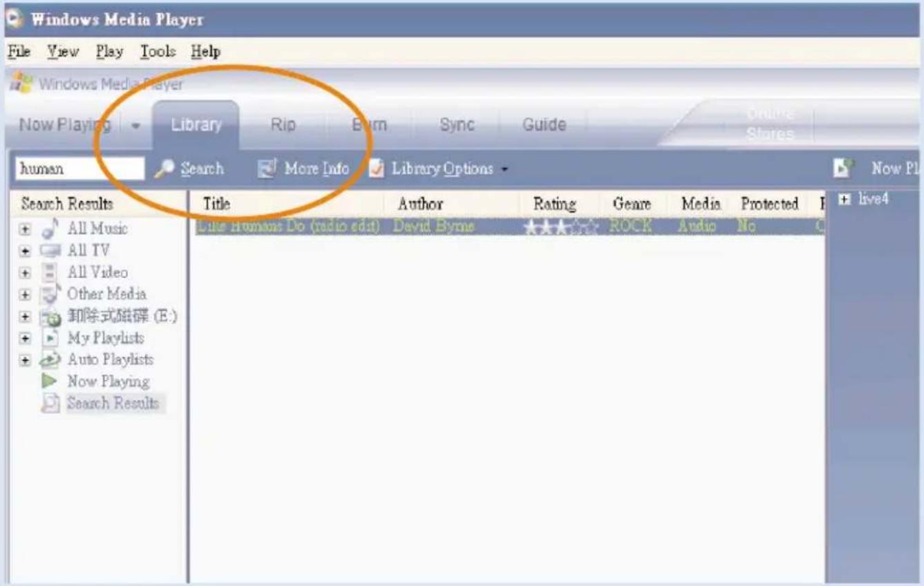Expand the removable disk (E:) node

coord(25,317)
